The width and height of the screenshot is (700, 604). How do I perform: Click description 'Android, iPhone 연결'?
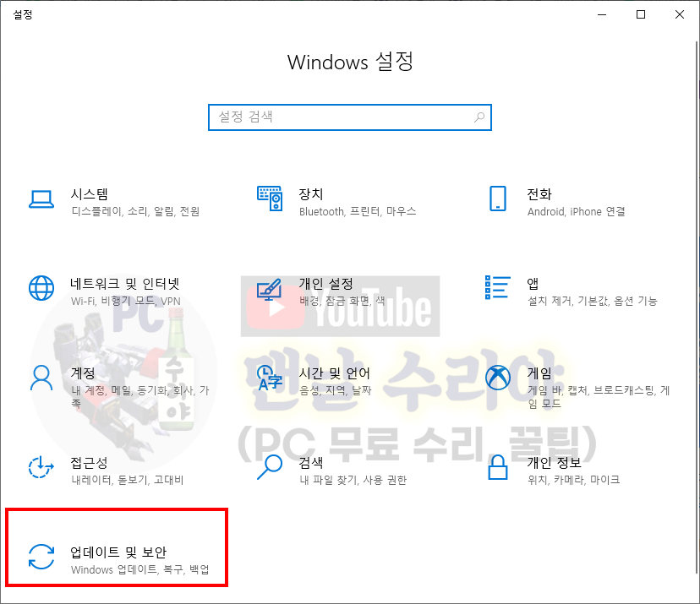[577, 211]
